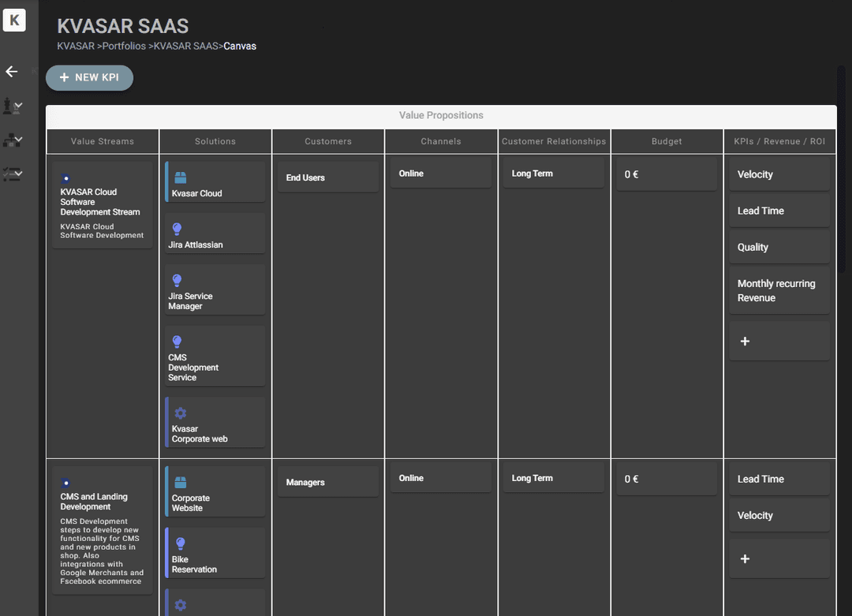The image size is (852, 616).
Task: Expand the hierarchy diagram sidebar menu
Action: [12, 140]
